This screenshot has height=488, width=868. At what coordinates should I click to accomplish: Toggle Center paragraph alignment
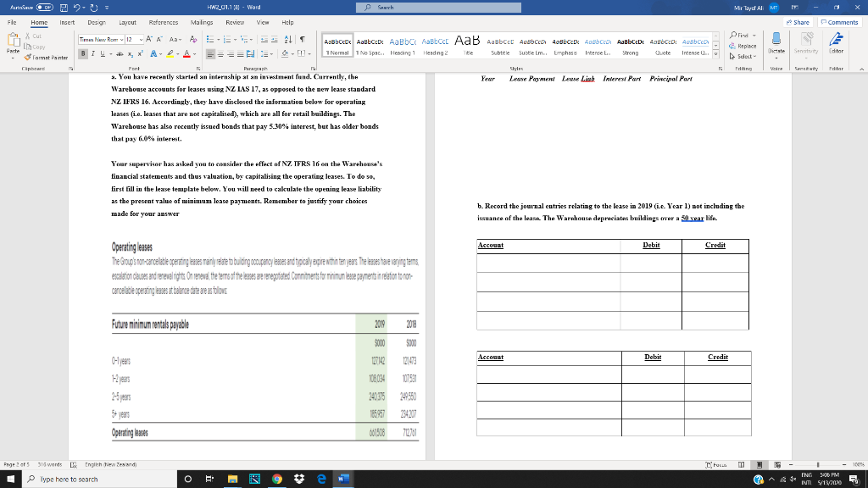coord(220,53)
